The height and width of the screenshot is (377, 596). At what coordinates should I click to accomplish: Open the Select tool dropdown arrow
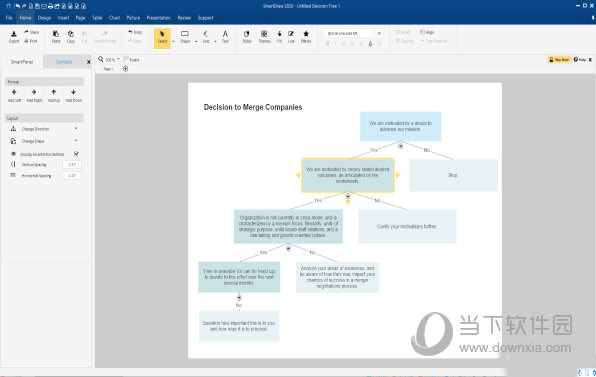[x=173, y=41]
